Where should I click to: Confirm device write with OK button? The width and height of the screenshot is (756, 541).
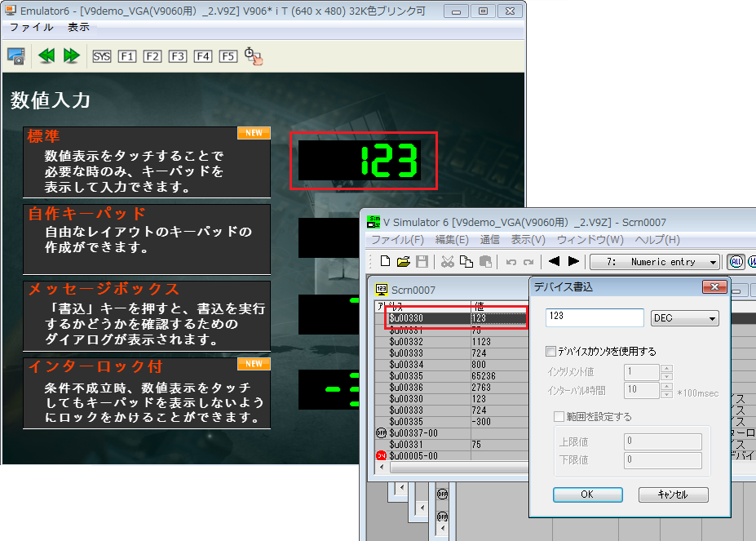(x=587, y=494)
